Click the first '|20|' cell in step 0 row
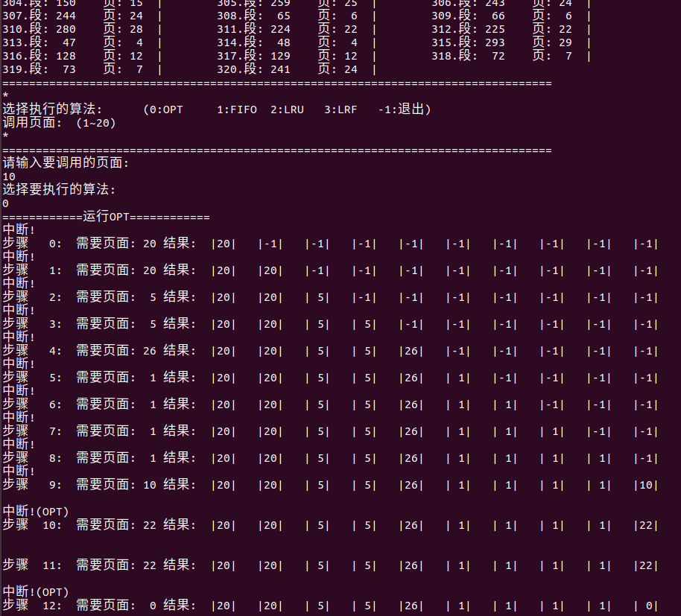The width and height of the screenshot is (681, 616). (x=224, y=244)
